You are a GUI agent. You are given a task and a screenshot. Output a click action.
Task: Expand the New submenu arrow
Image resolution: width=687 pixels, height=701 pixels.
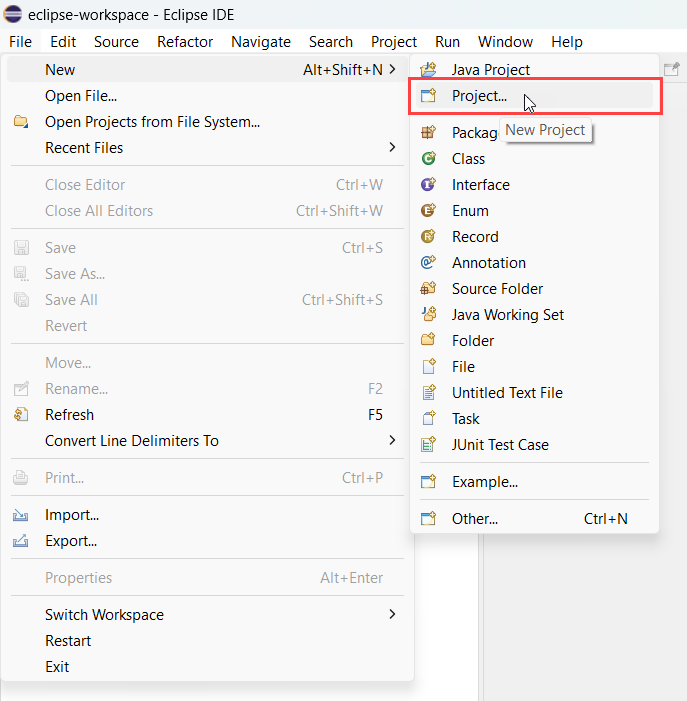tap(392, 69)
